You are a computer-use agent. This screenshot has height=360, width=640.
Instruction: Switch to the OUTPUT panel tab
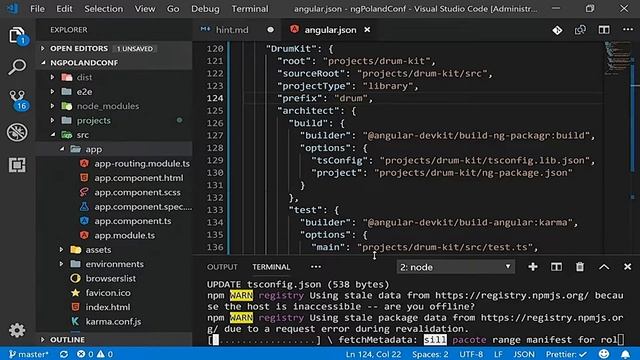click(x=222, y=267)
